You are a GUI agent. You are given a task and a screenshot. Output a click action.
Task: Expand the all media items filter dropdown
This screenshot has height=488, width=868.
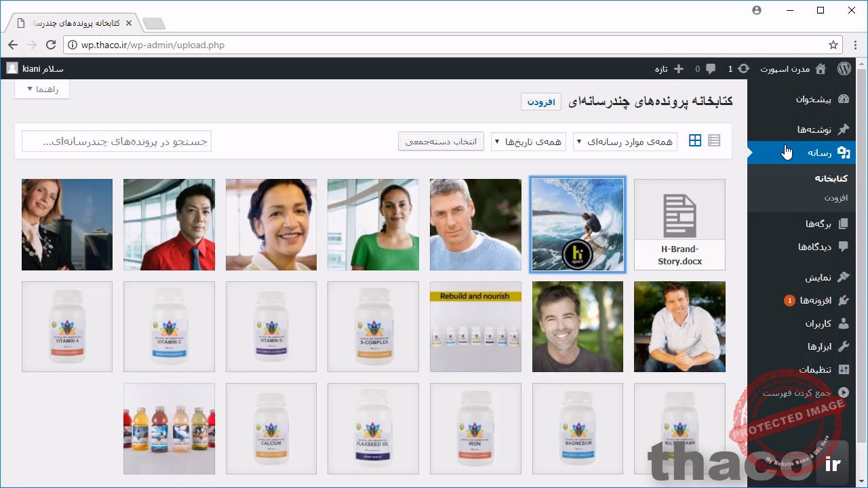tap(625, 142)
